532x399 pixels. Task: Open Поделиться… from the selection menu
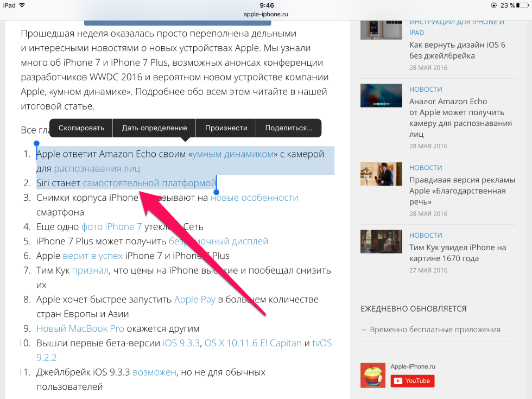pyautogui.click(x=288, y=128)
